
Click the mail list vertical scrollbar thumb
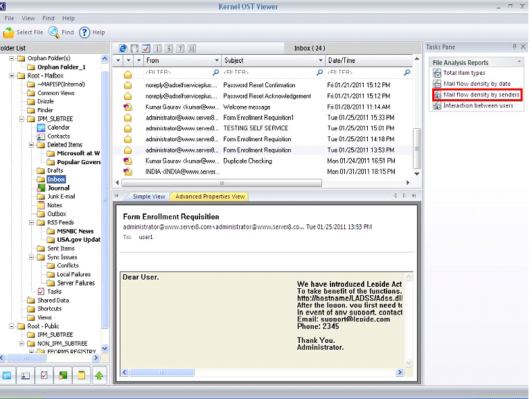click(417, 149)
